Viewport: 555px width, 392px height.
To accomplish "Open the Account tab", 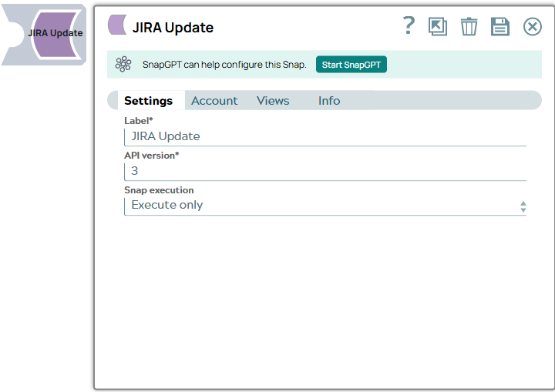I will pyautogui.click(x=214, y=101).
